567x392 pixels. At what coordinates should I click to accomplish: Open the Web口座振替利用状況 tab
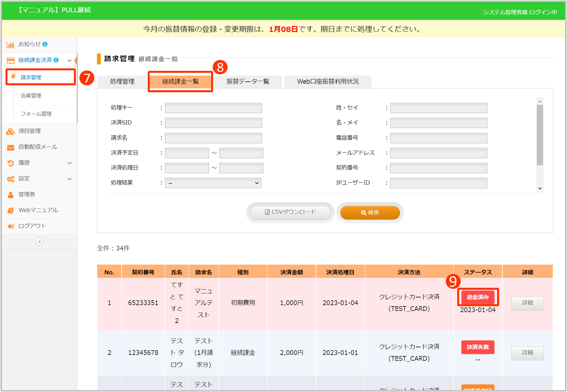tap(327, 82)
